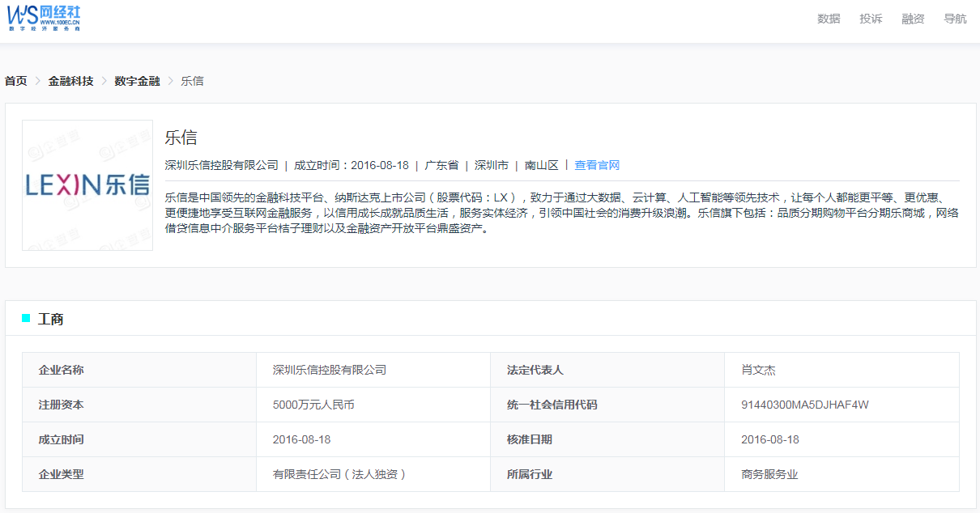Viewport: 980px width, 513px height.
Task: Select the 商务服务业 industry value
Action: coord(769,474)
